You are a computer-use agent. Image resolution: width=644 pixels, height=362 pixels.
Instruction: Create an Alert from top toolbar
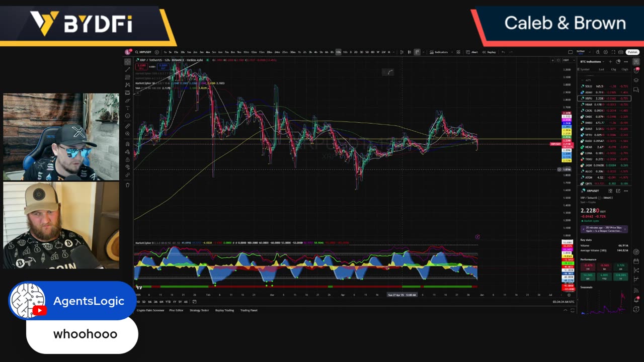tap(472, 52)
